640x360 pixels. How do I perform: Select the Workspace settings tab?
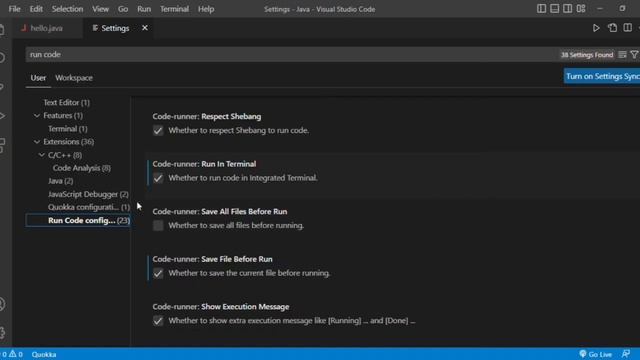click(x=74, y=78)
